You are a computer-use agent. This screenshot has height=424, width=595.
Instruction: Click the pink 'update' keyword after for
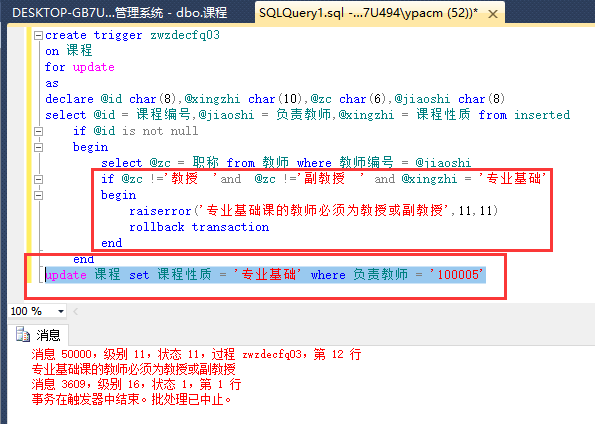pyautogui.click(x=94, y=67)
